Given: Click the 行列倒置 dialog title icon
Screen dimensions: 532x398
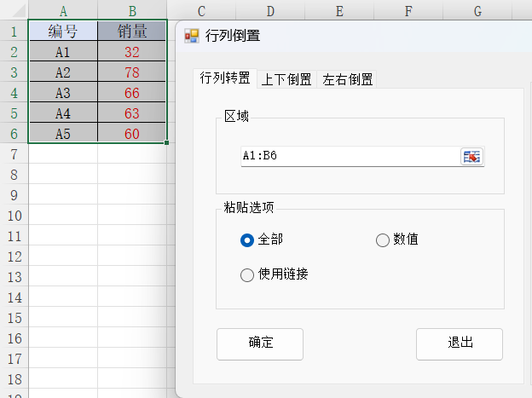Looking at the screenshot, I should point(191,36).
